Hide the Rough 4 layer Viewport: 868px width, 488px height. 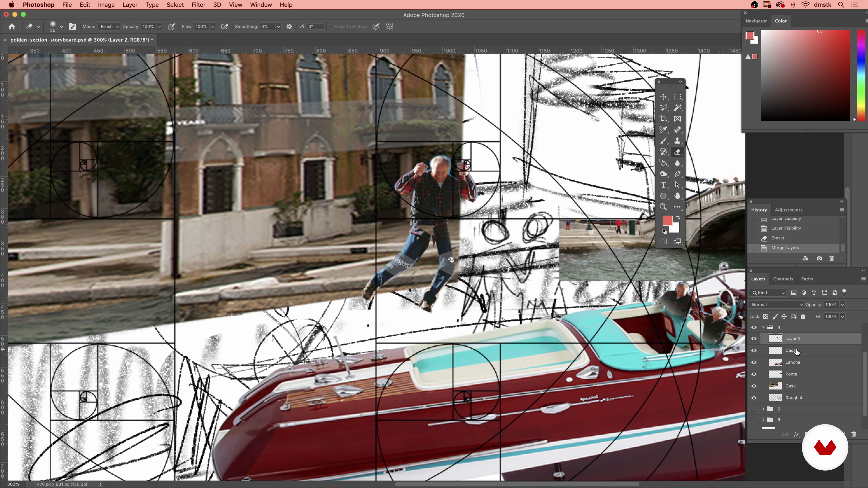(754, 398)
